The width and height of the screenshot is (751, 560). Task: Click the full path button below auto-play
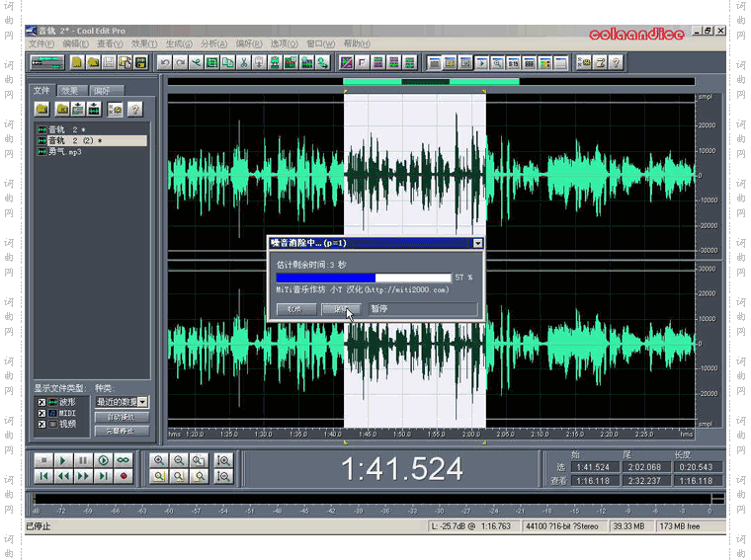tap(122, 431)
